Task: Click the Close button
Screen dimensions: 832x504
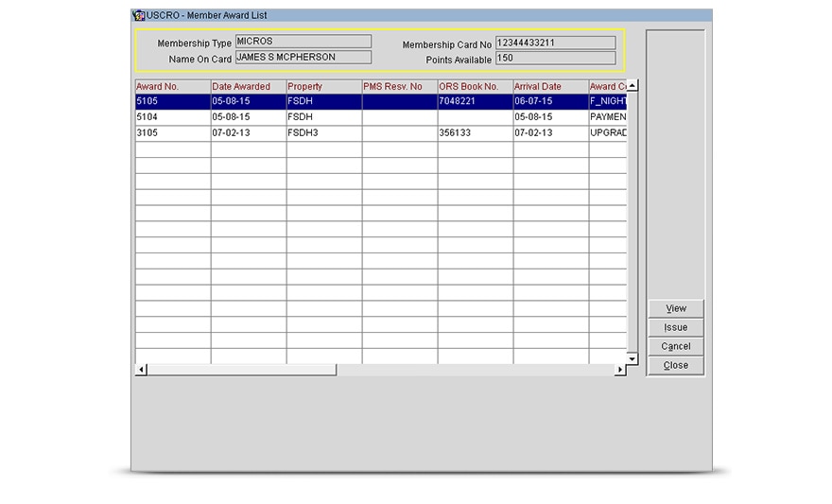Action: click(676, 366)
